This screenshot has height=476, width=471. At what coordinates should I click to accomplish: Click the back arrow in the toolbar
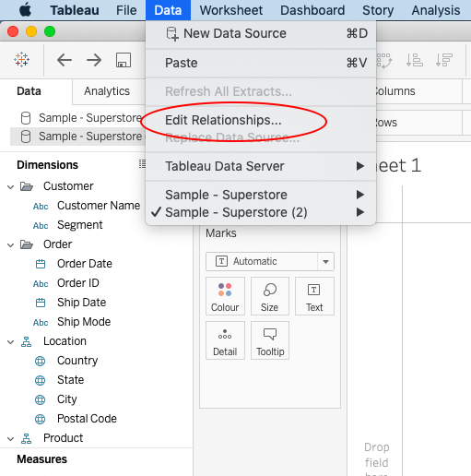pos(65,60)
